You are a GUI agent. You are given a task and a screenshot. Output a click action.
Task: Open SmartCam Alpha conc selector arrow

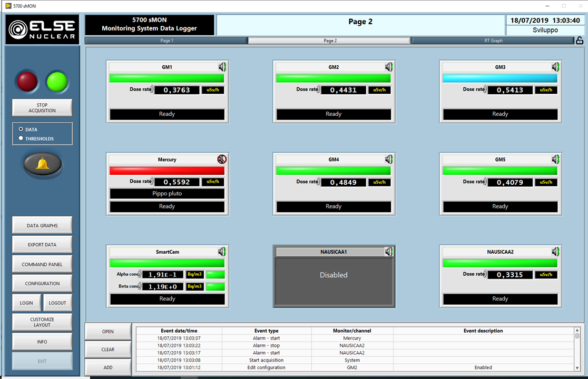coord(140,274)
